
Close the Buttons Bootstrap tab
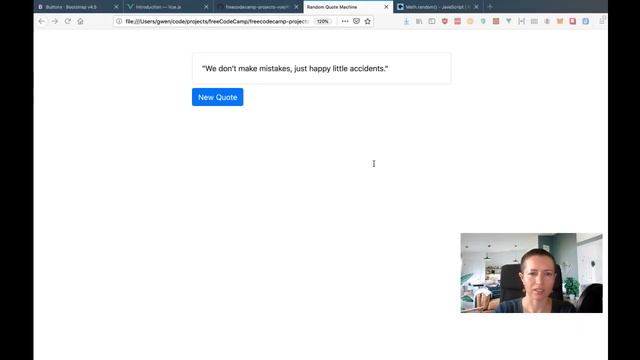pyautogui.click(x=116, y=7)
